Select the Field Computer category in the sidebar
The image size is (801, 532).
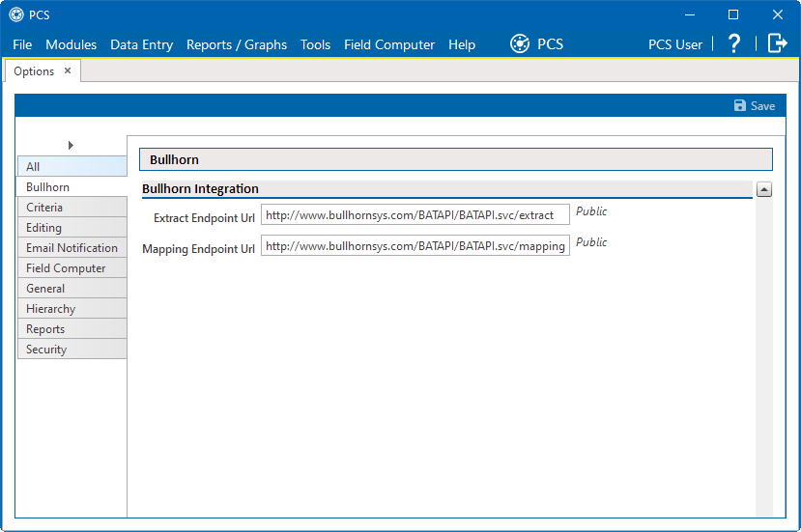(x=72, y=268)
